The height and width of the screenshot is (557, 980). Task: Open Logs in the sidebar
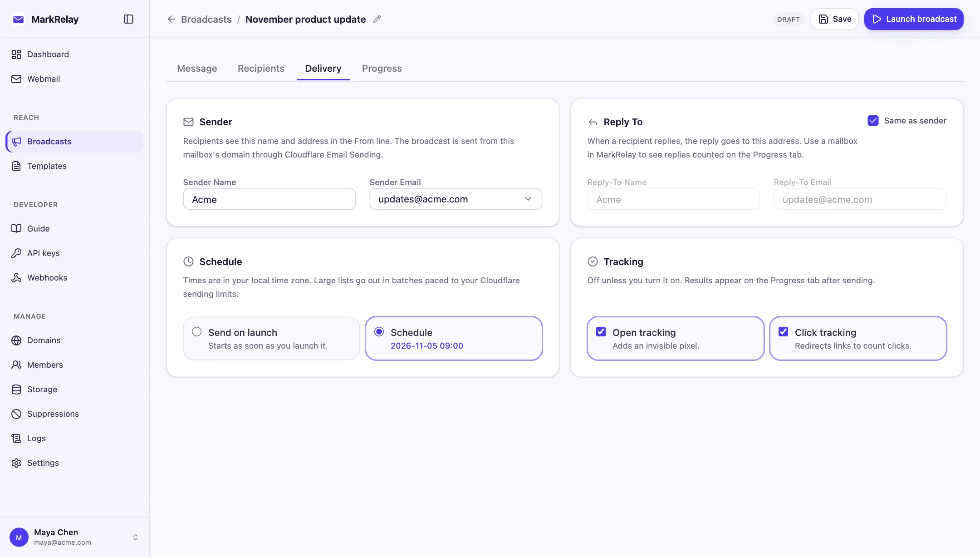coord(74,439)
